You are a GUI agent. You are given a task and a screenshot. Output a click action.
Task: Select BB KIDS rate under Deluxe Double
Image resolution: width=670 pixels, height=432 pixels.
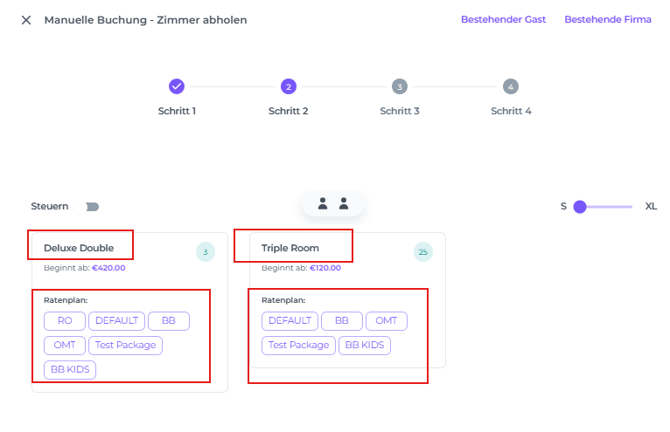pyautogui.click(x=70, y=369)
